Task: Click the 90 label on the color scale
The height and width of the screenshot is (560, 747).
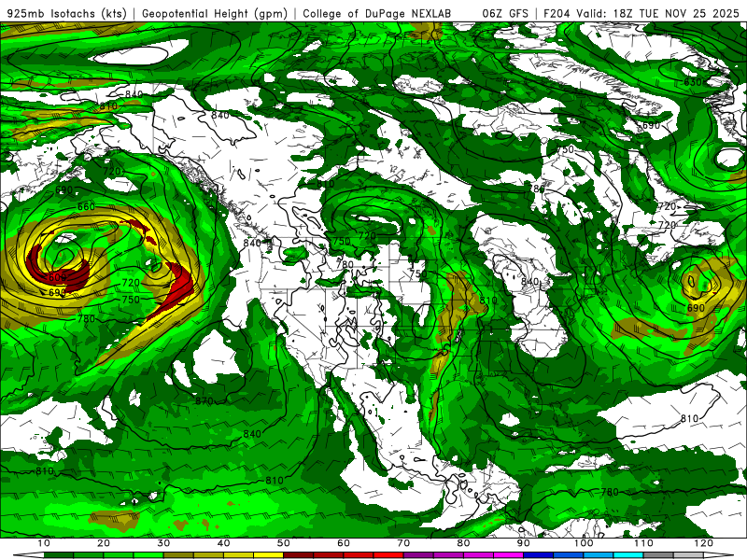Action: coord(524,543)
